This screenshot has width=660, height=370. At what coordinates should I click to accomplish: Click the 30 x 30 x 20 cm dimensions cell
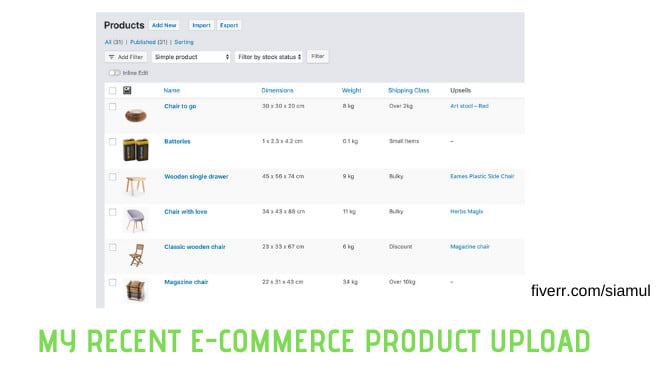[x=283, y=106]
